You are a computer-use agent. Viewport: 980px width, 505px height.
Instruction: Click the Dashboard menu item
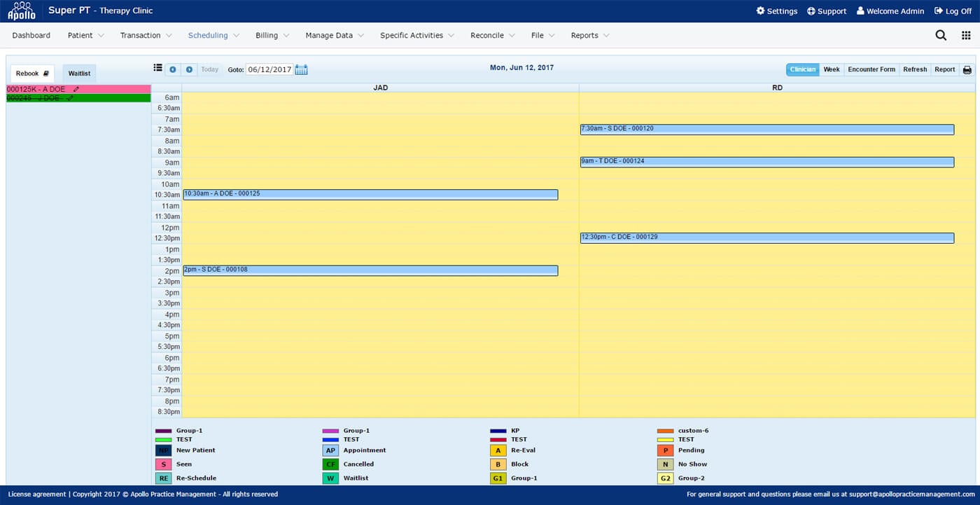point(31,35)
